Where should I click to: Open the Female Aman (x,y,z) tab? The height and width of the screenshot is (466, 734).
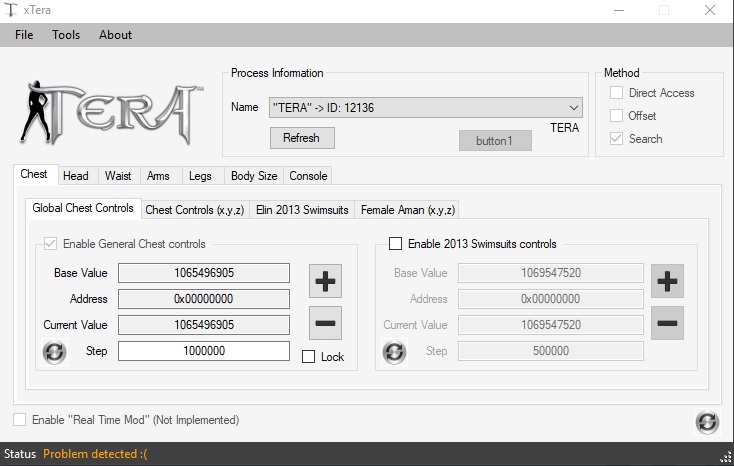[407, 210]
